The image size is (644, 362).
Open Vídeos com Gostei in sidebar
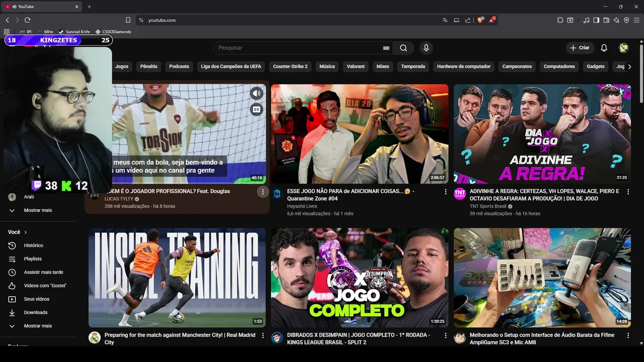[x=38, y=286]
